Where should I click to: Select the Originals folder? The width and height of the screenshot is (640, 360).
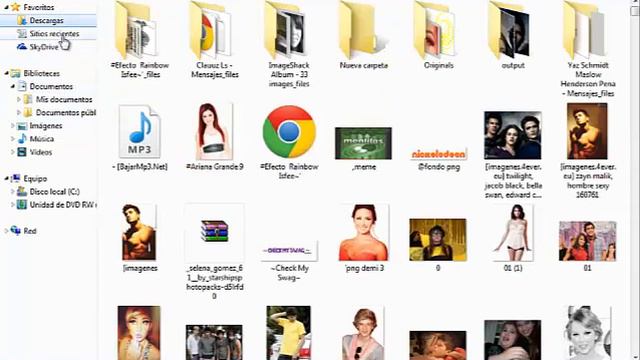click(438, 35)
